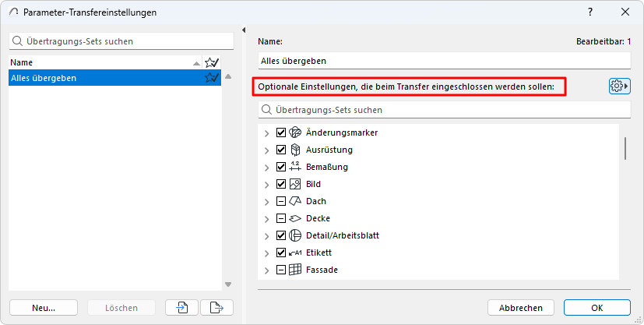Click the Neu... button
Screen dimensions: 644x325
click(44, 307)
